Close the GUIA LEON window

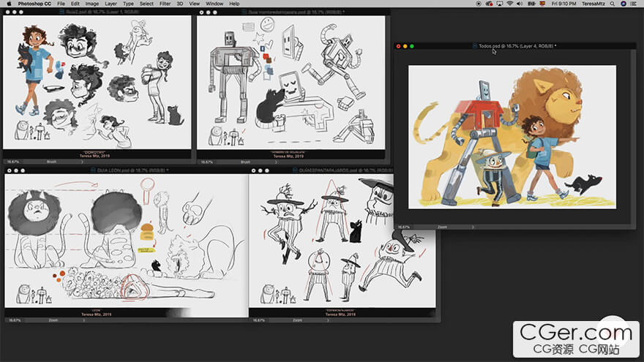[10, 170]
